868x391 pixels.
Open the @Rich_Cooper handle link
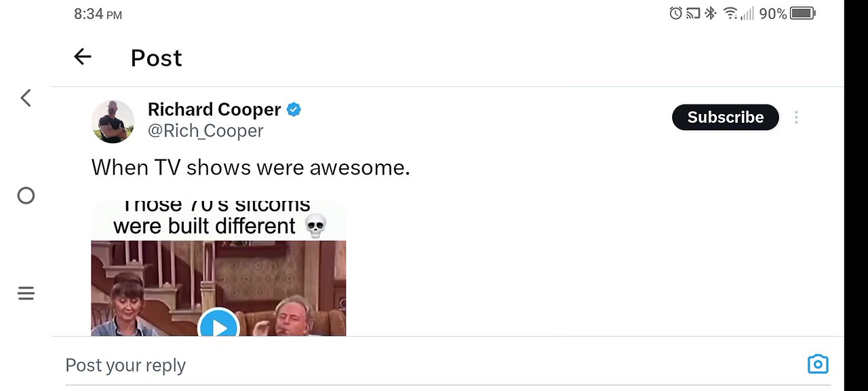205,130
